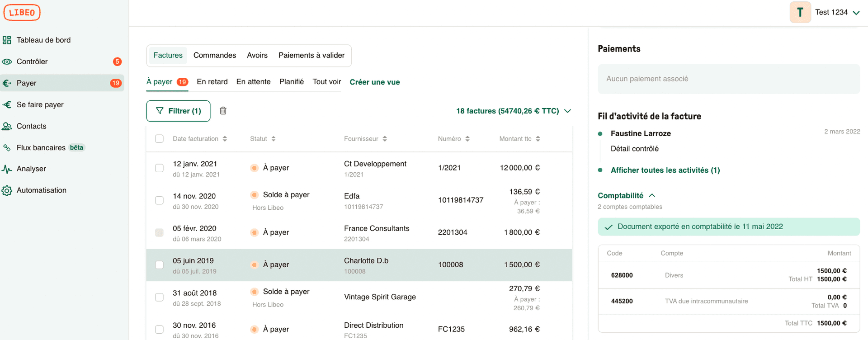The width and height of the screenshot is (868, 340).
Task: Click the orange status dot for Charlotte D.b
Action: click(x=255, y=265)
